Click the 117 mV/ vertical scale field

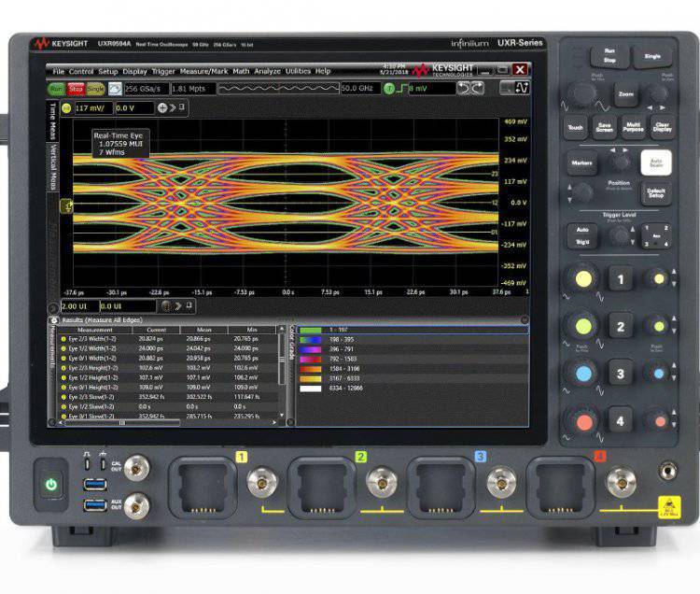pos(93,108)
